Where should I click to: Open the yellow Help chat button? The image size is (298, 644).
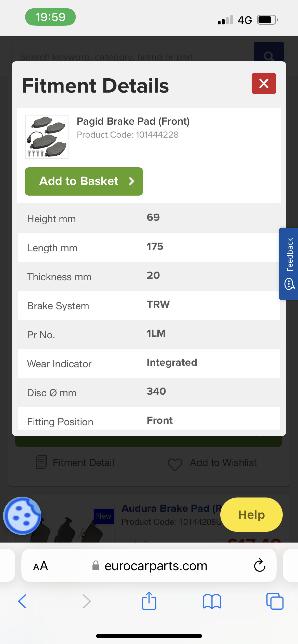point(251,515)
